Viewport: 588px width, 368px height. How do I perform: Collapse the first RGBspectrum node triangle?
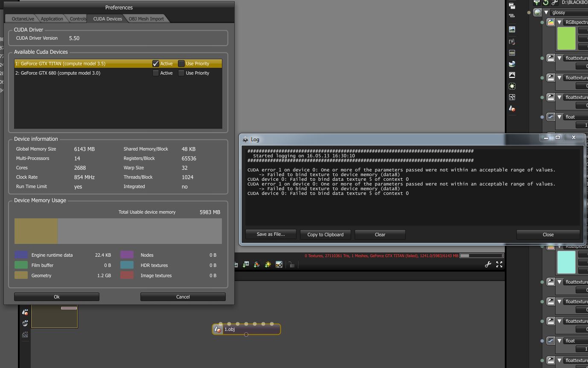click(x=559, y=22)
